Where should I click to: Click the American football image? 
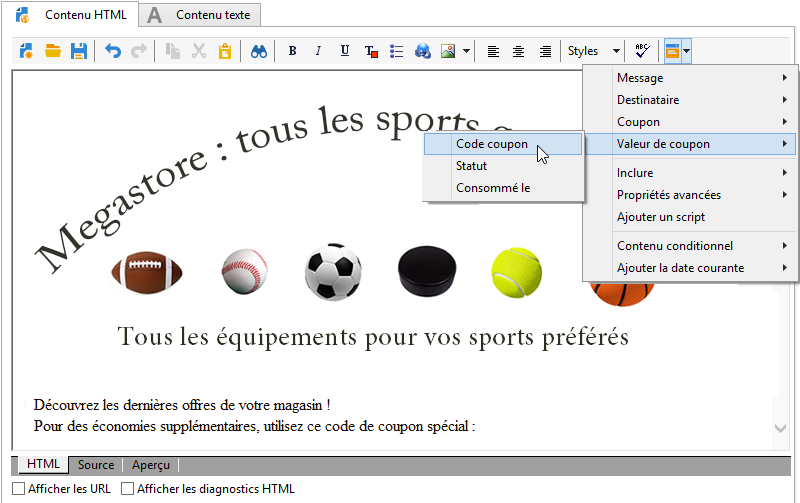tap(147, 272)
